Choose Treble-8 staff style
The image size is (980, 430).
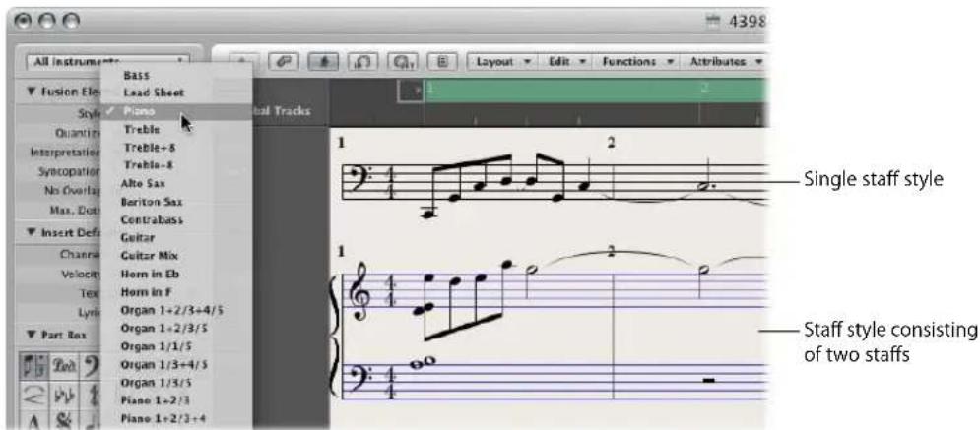[x=175, y=165]
